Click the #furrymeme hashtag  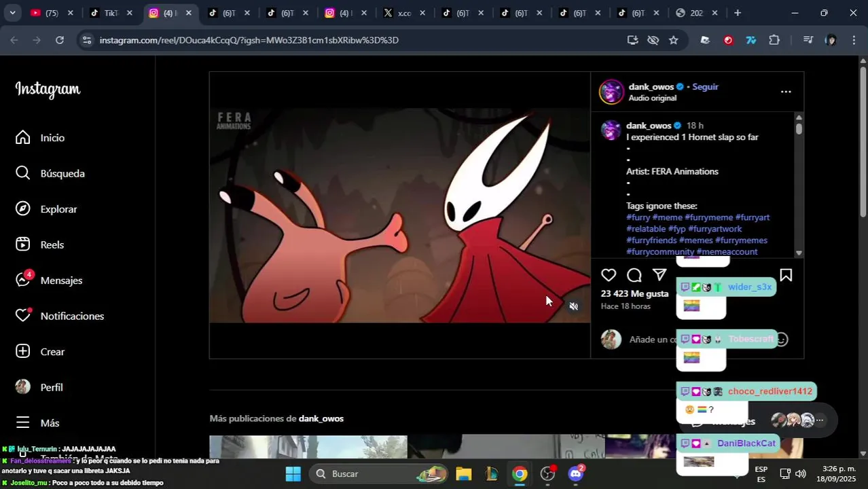coord(708,217)
